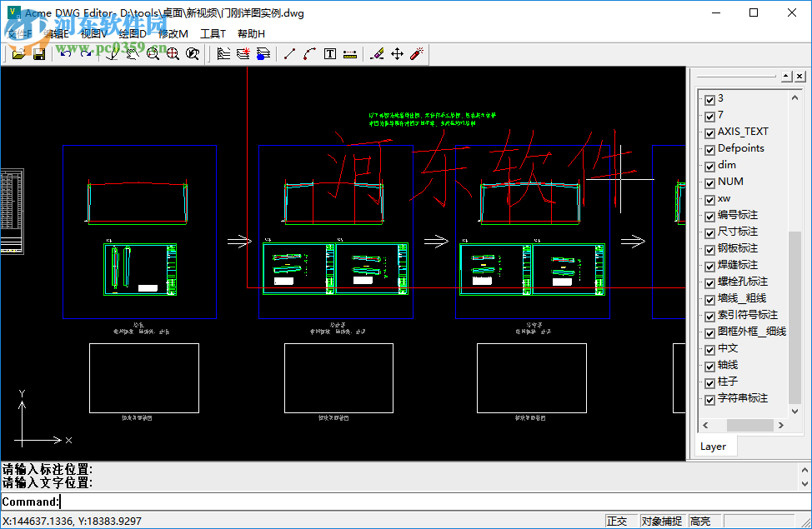Uncheck the AXIS_TEXT layer checkbox

pyautogui.click(x=710, y=132)
